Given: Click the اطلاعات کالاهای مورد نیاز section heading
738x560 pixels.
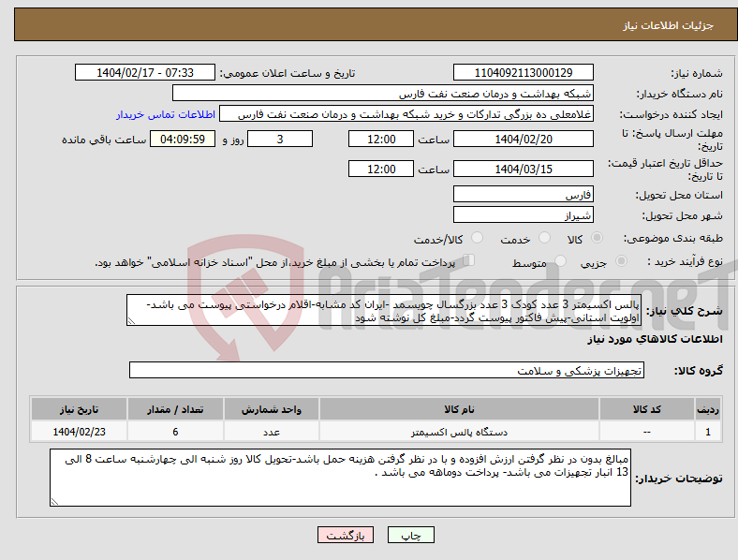Looking at the screenshot, I should 655,339.
